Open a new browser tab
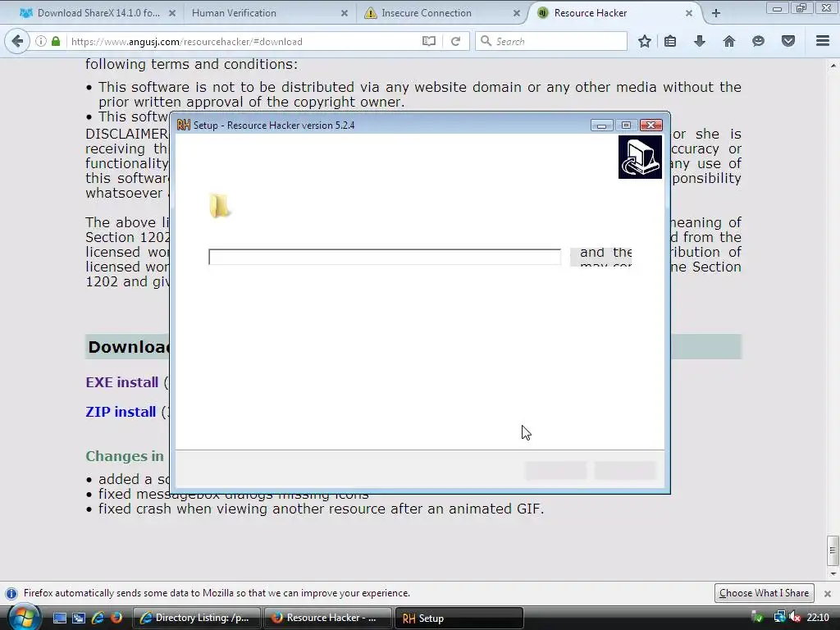Screen dimensions: 840x630 [x=715, y=13]
